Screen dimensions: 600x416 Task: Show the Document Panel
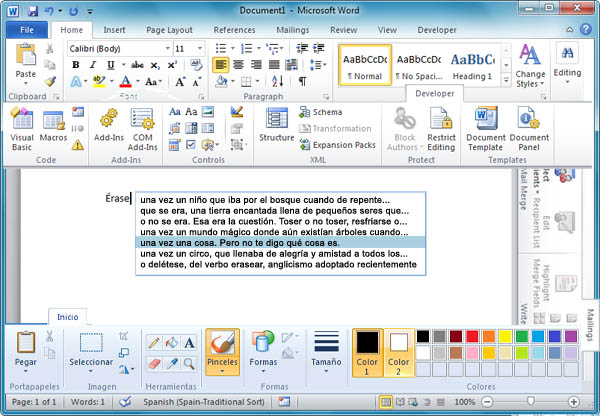[529, 129]
